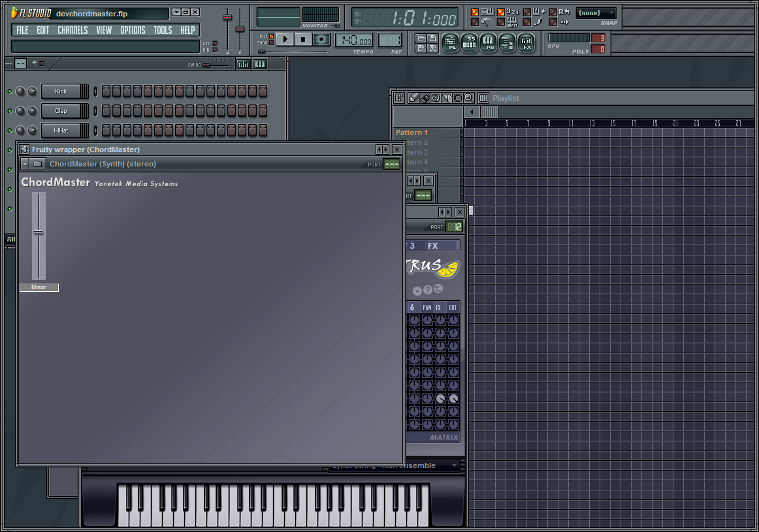Open the Sample Browser with SB button
Viewport: 759px width, 532px height.
[507, 42]
